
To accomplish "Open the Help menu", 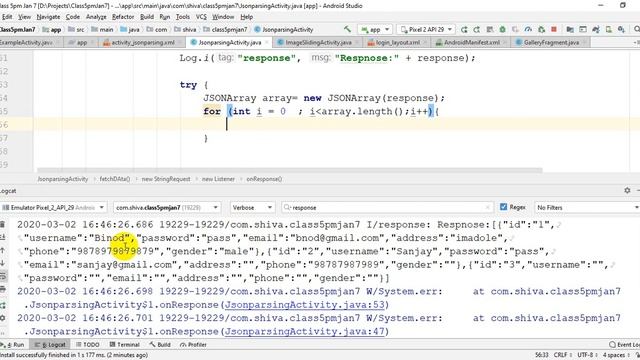I will [x=247, y=17].
